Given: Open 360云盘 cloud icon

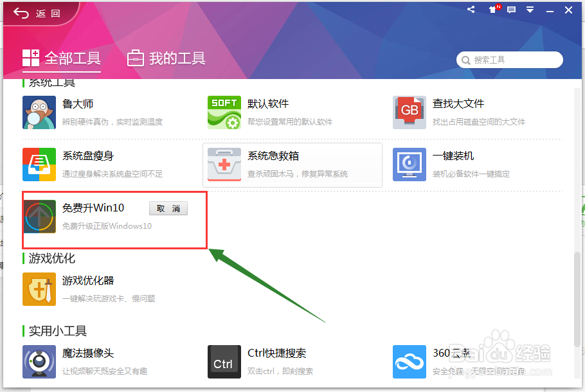Looking at the screenshot, I should 410,362.
